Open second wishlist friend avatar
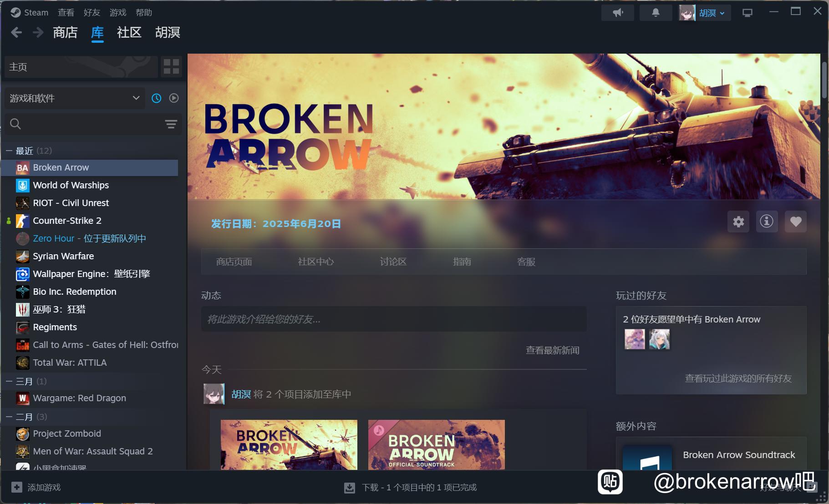Image resolution: width=829 pixels, height=504 pixels. 659,339
